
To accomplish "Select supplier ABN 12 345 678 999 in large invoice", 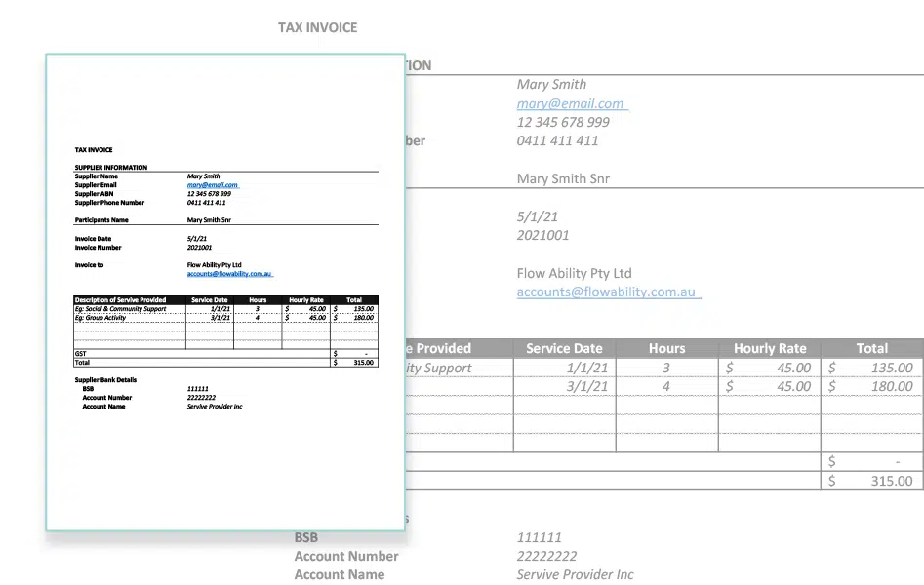I will [563, 122].
